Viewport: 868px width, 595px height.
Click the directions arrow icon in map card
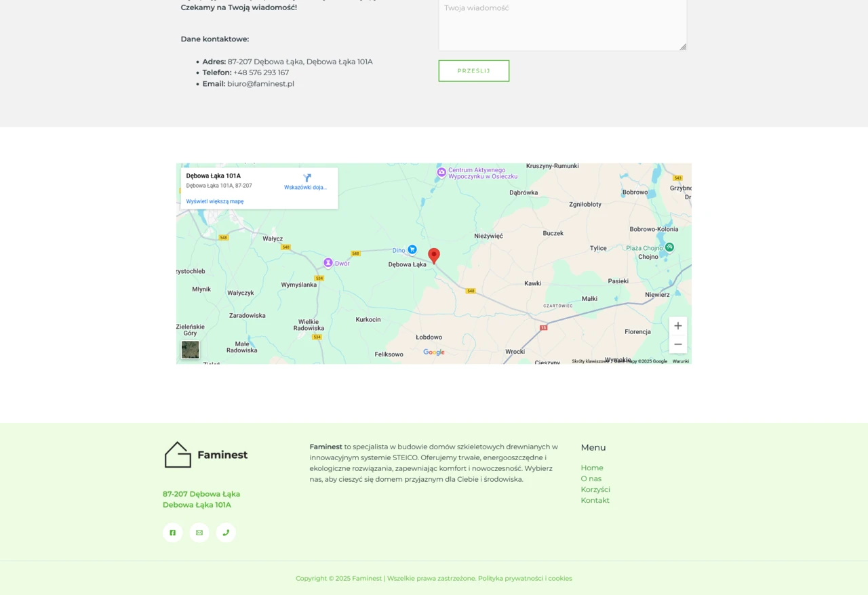pyautogui.click(x=307, y=178)
